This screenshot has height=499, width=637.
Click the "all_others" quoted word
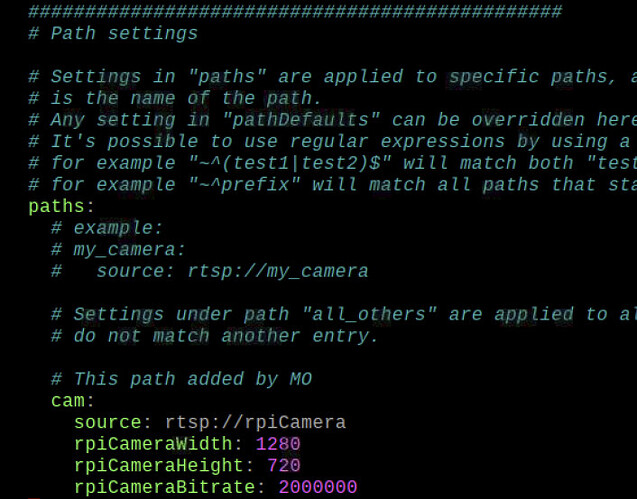(x=369, y=315)
